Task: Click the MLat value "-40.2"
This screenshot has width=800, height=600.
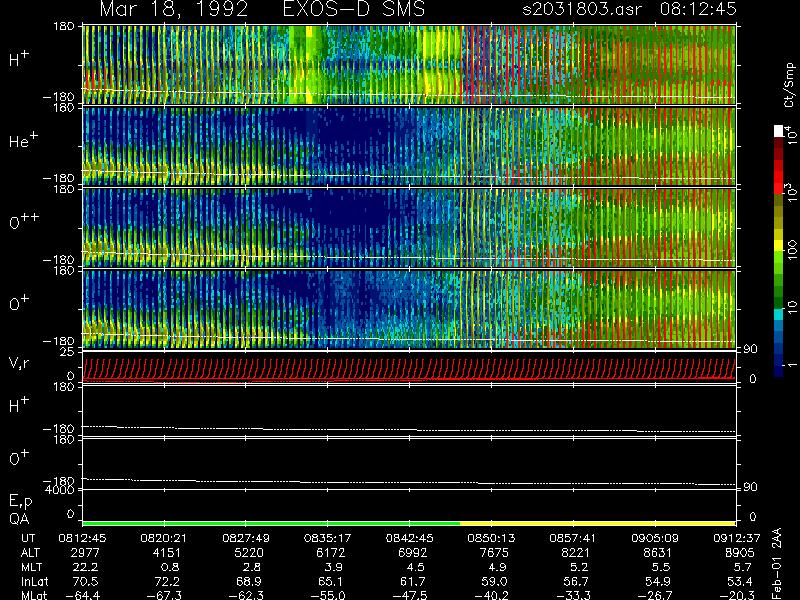Action: [491, 595]
